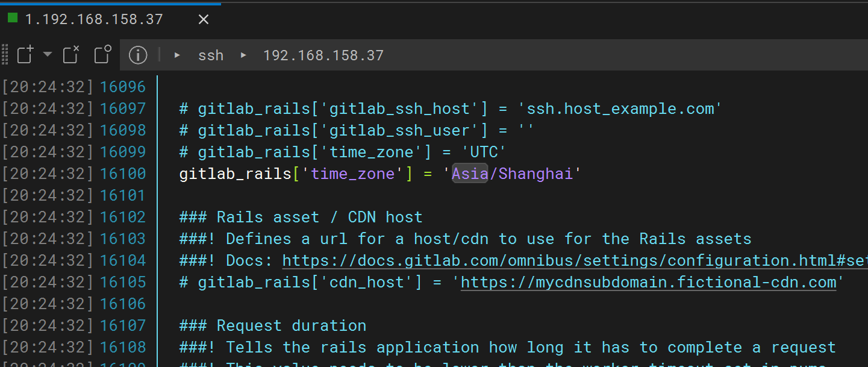Expand the arrow before 192.168.158.37 breadcrumb
The image size is (868, 367).
(243, 55)
